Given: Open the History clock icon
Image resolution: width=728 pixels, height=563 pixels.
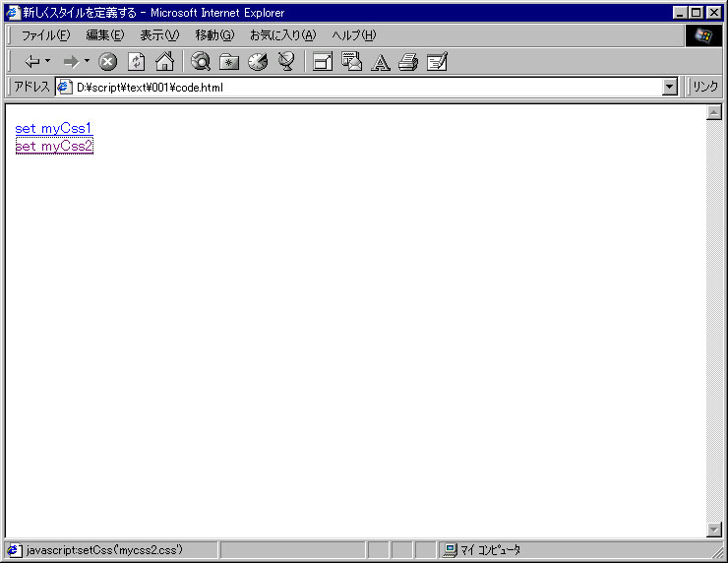Looking at the screenshot, I should click(258, 61).
